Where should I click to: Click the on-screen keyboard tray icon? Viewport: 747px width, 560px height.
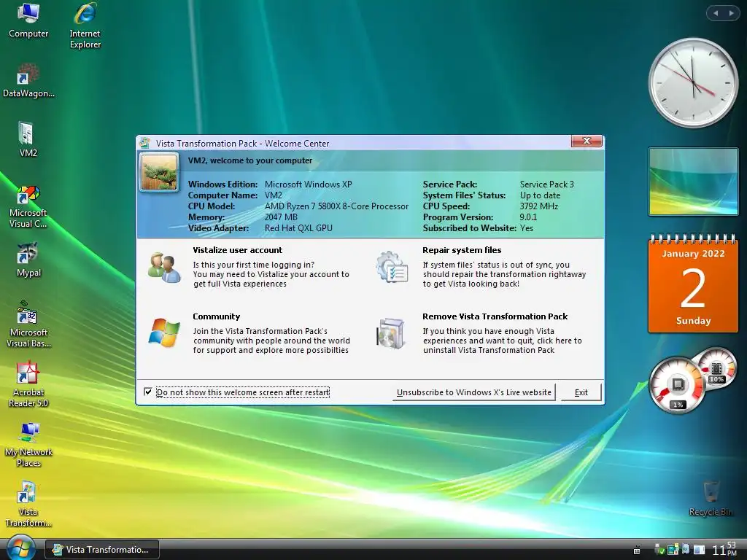(x=637, y=551)
